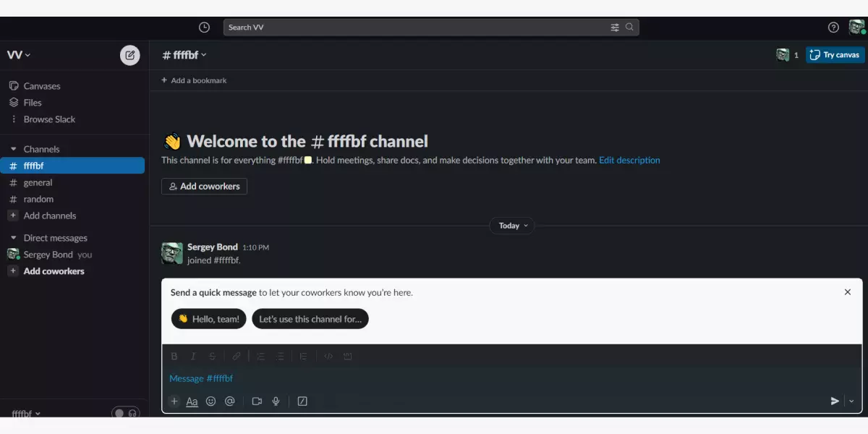The image size is (868, 434).
Task: Collapse the Direct messages section
Action: pyautogui.click(x=13, y=238)
